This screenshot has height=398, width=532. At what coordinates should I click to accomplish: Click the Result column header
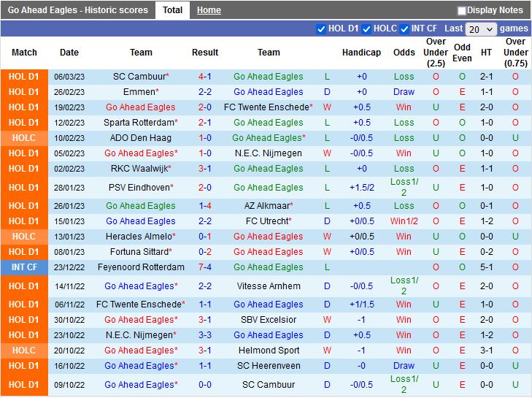pos(205,53)
